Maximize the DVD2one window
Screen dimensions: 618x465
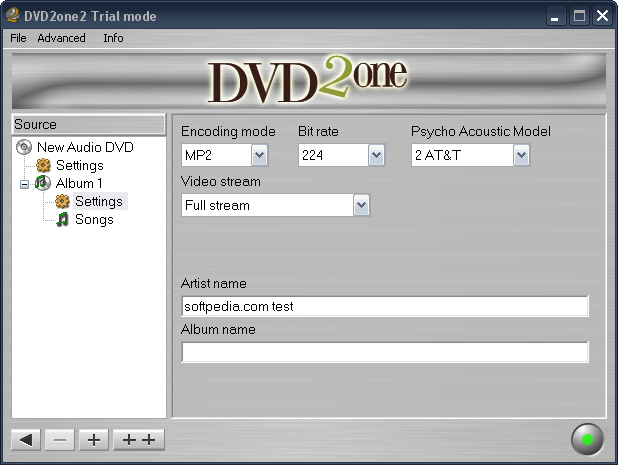pos(579,16)
